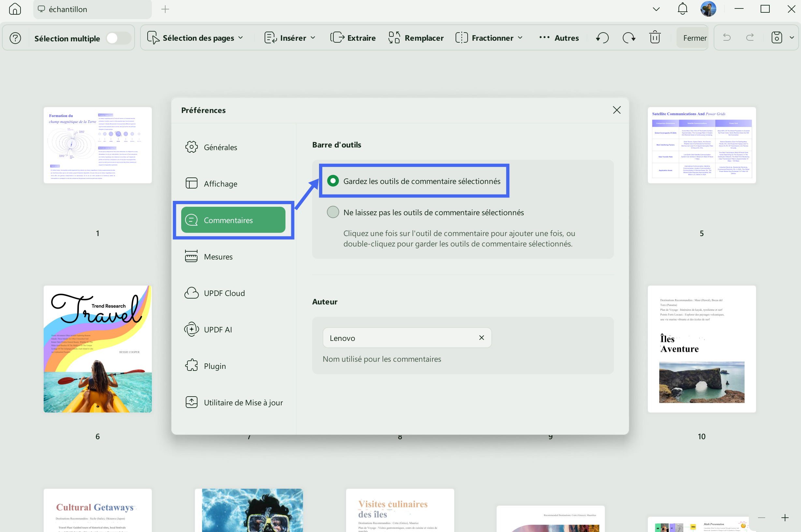Click the Mesures ruler icon

click(x=191, y=257)
